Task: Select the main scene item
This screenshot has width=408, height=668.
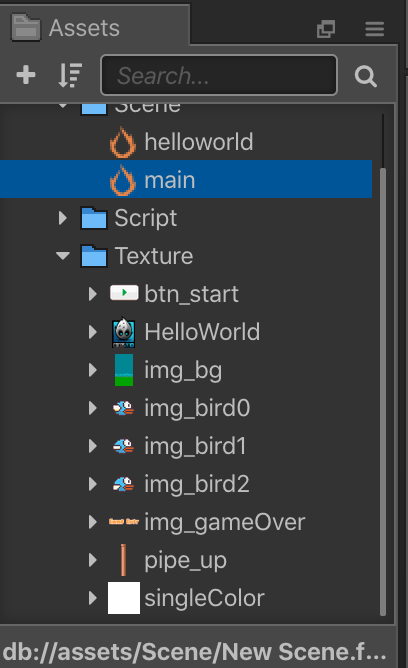Action: (x=186, y=179)
